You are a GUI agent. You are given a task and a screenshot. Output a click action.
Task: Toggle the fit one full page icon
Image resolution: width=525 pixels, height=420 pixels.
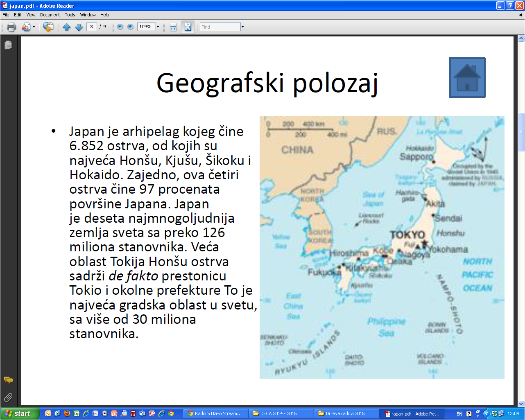[188, 27]
